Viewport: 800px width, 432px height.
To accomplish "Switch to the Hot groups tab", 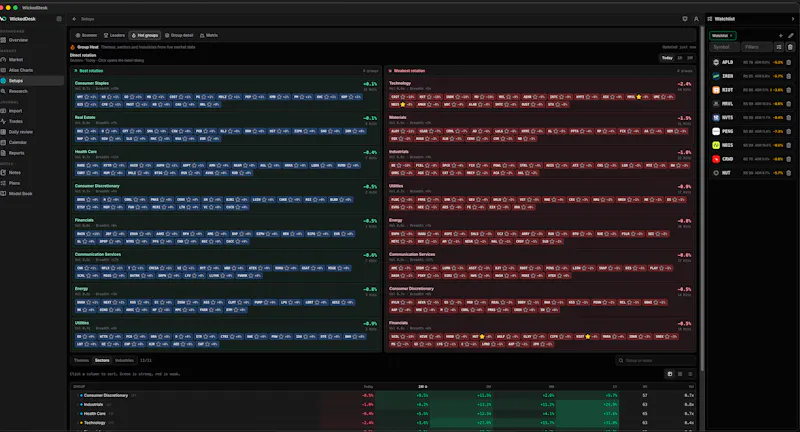I will (x=145, y=35).
